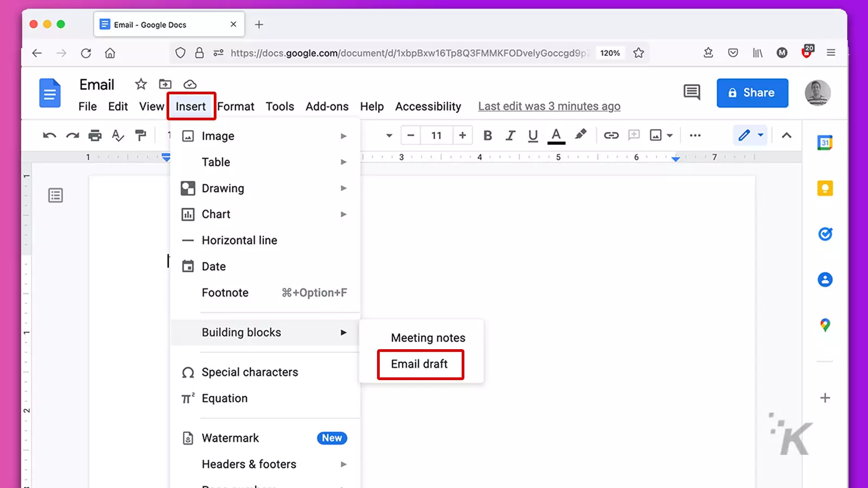868x488 pixels.
Task: Open the File menu
Action: point(87,107)
